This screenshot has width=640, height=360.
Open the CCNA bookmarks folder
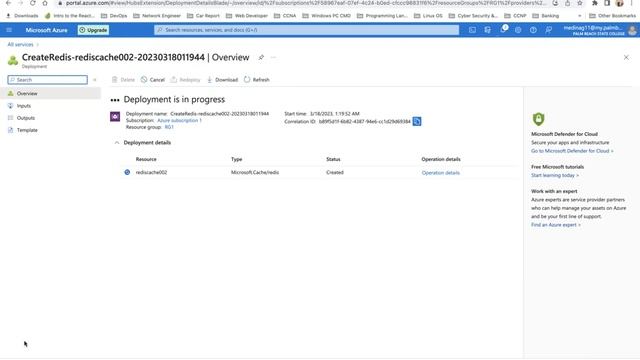(285, 16)
